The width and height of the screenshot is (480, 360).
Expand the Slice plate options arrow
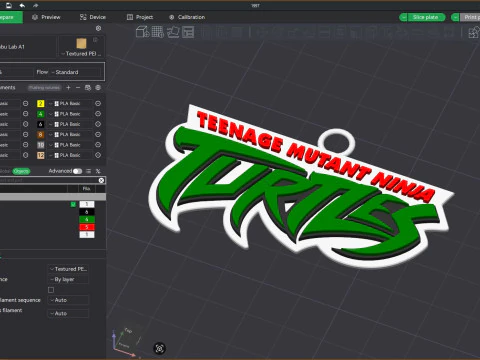403,17
